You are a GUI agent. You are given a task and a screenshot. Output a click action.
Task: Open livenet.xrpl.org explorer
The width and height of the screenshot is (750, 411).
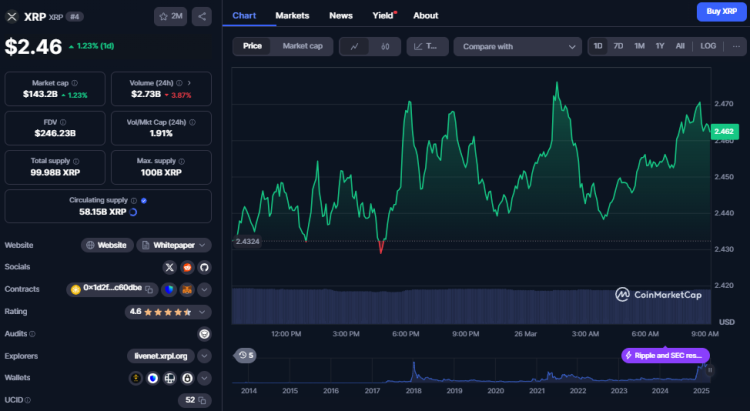161,356
